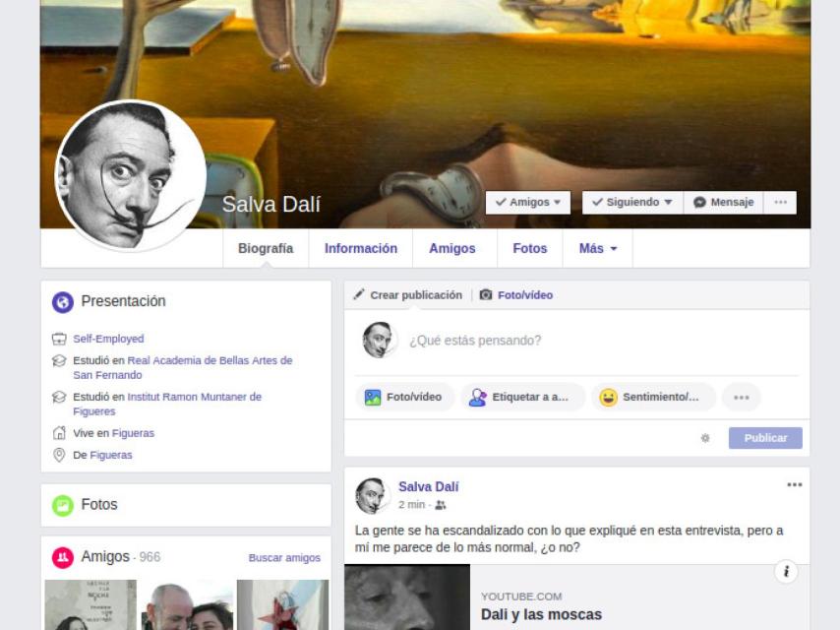Open the cover photo more options ellipsis

[780, 202]
